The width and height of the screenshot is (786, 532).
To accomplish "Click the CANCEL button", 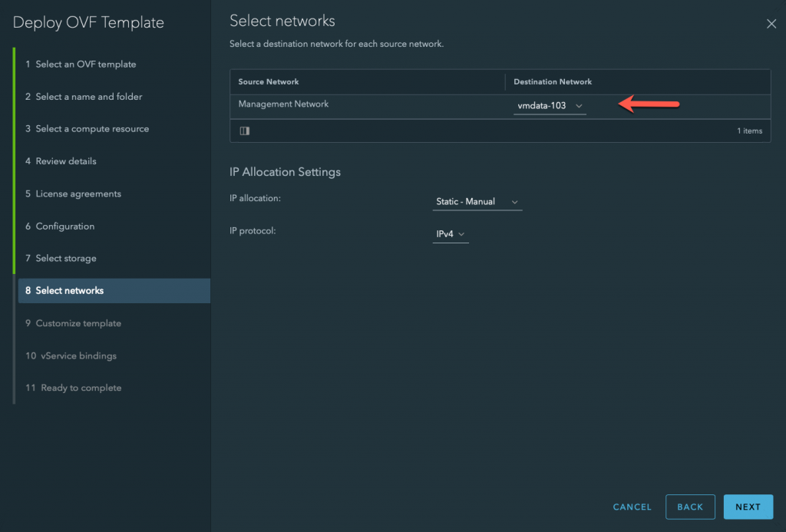I will [x=632, y=507].
